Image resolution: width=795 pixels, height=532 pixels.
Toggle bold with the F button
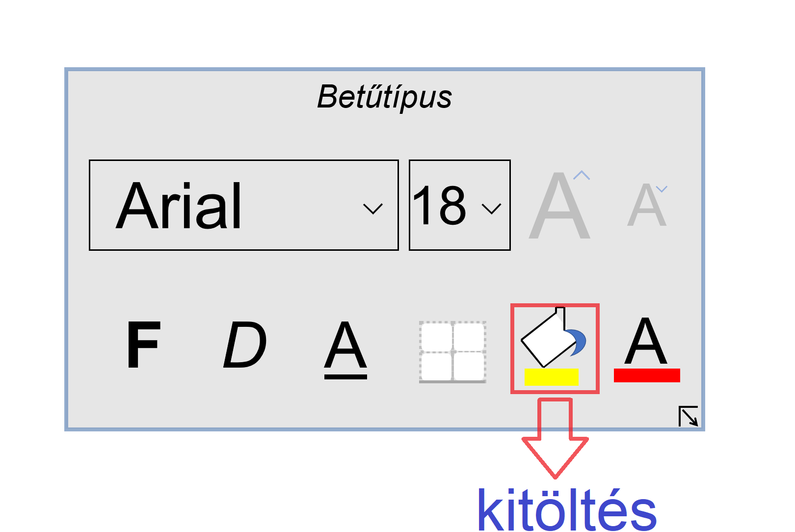143,345
